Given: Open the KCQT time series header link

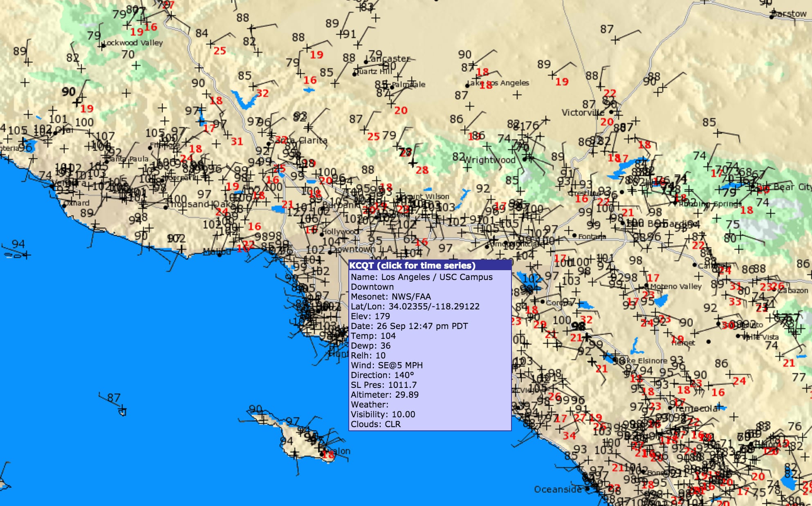Looking at the screenshot, I should pos(412,266).
